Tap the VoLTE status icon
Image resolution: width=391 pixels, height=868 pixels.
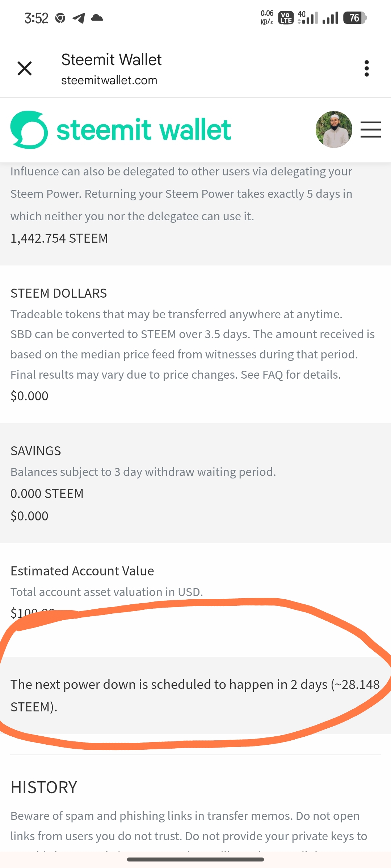[x=286, y=18]
